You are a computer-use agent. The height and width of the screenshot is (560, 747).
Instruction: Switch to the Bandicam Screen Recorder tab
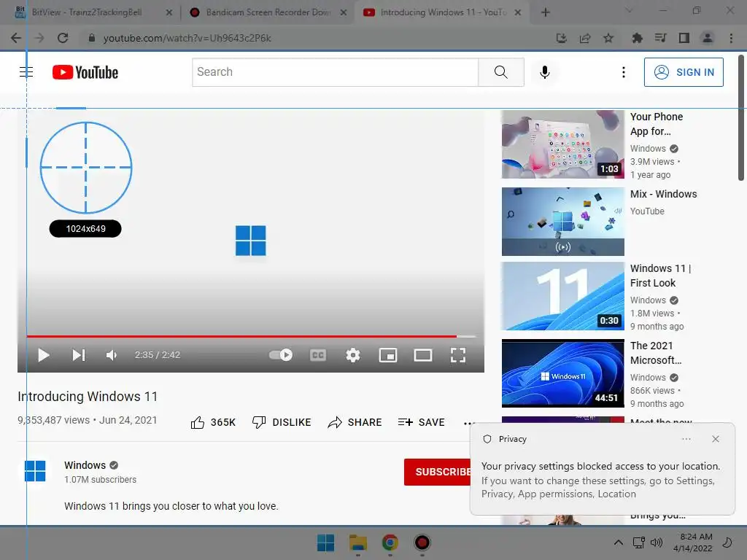pyautogui.click(x=267, y=12)
